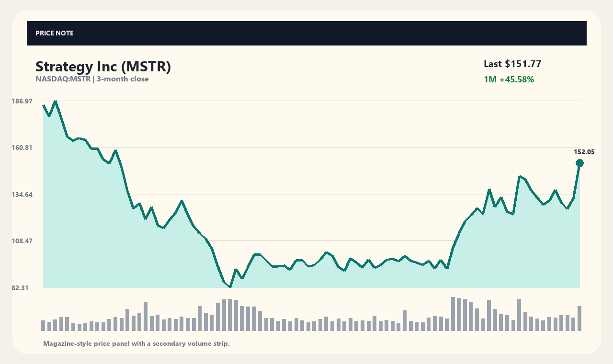Click the 108.47 y-axis label
The height and width of the screenshot is (364, 613).
point(22,241)
